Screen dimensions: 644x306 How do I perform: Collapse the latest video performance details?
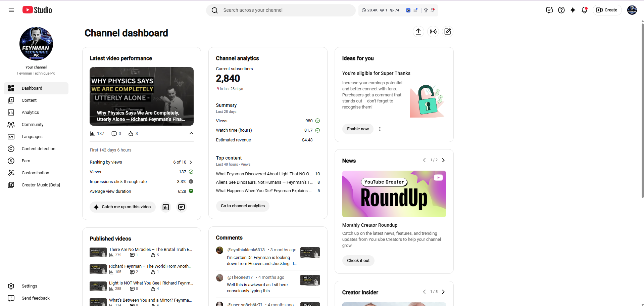point(191,133)
